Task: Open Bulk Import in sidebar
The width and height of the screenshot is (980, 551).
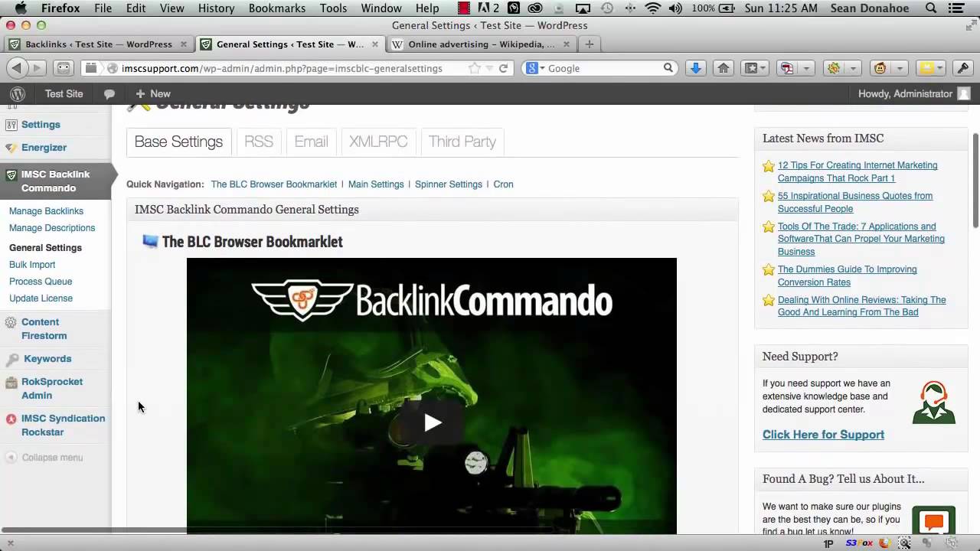Action: pos(32,265)
